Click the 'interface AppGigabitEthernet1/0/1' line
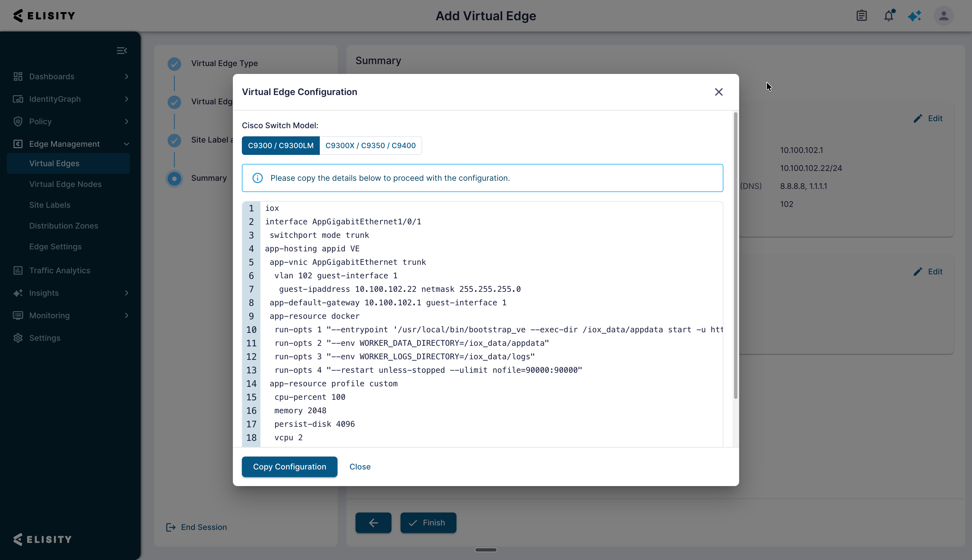 (x=343, y=222)
